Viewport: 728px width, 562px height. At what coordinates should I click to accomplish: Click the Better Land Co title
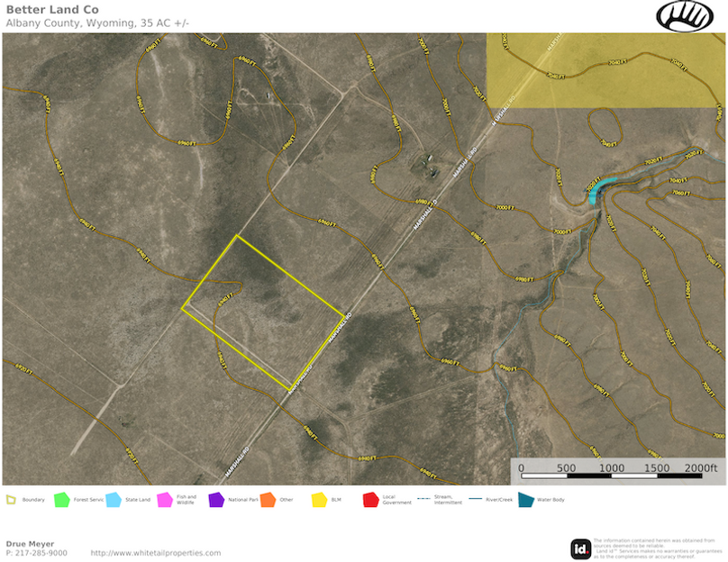(x=52, y=10)
